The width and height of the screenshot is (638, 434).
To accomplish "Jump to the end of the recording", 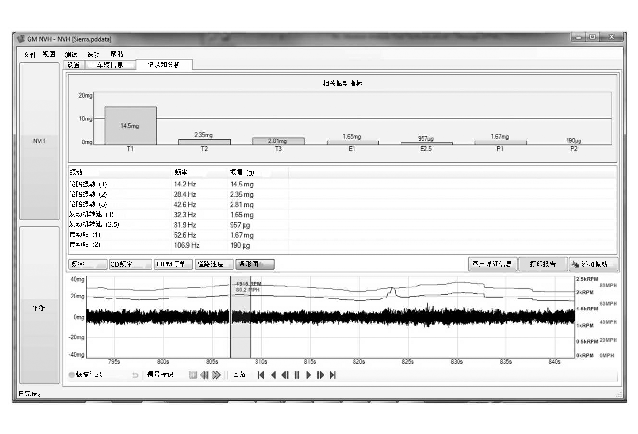I will tap(332, 375).
